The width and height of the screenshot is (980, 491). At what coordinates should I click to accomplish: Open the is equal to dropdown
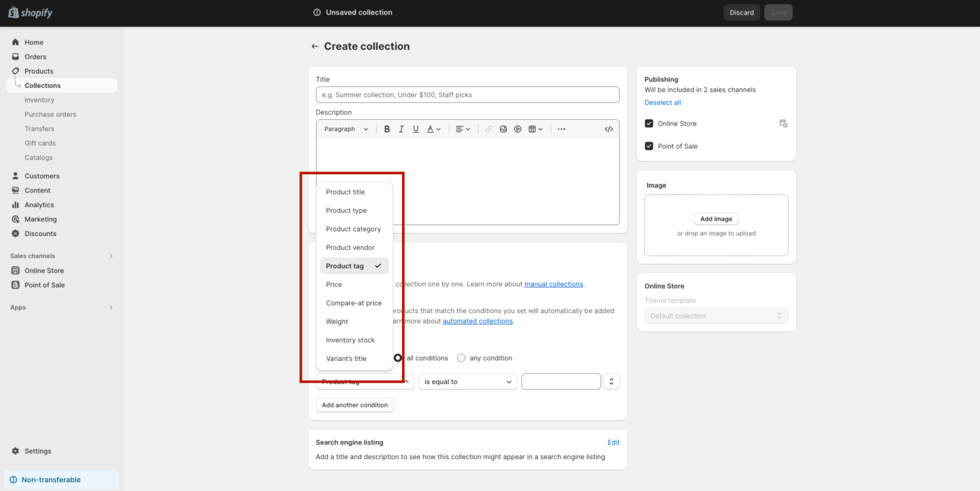(468, 382)
